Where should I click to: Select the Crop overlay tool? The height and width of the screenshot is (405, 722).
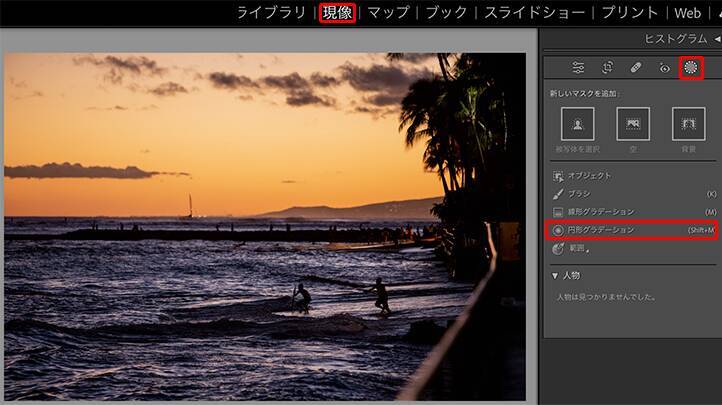coord(607,68)
